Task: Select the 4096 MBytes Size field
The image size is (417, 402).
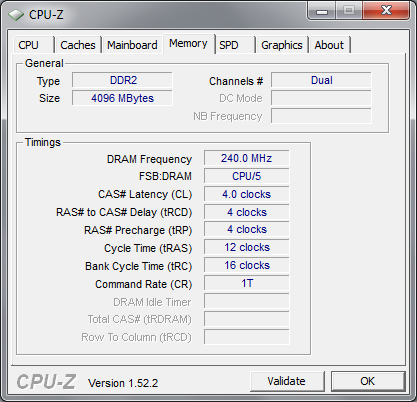Action: point(122,98)
